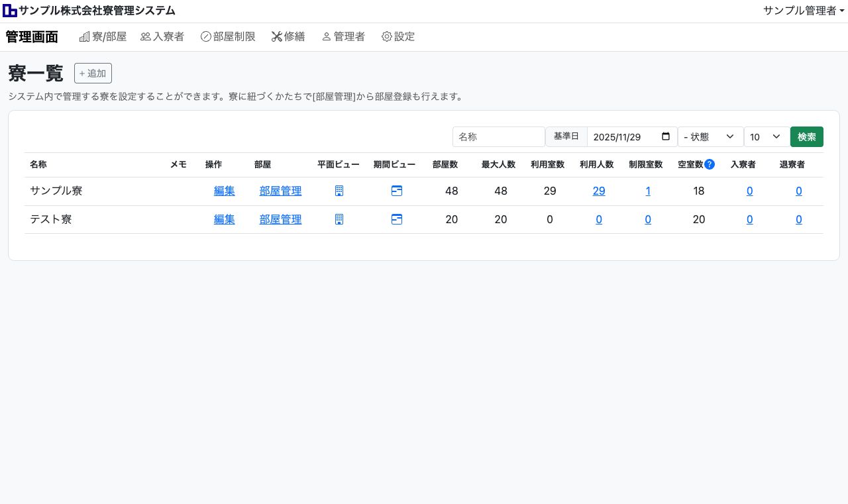
Task: Click the green 検索 search button
Action: [806, 136]
